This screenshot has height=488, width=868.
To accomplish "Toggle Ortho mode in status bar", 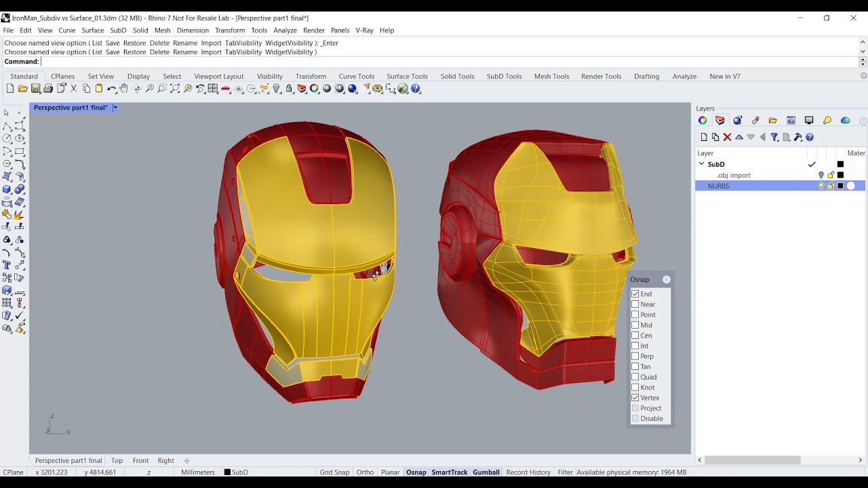I will 365,472.
